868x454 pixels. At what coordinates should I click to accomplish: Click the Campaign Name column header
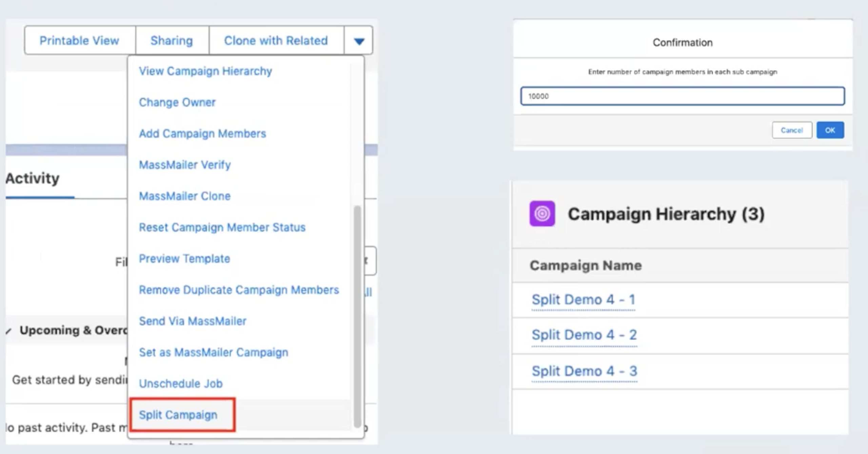(586, 265)
